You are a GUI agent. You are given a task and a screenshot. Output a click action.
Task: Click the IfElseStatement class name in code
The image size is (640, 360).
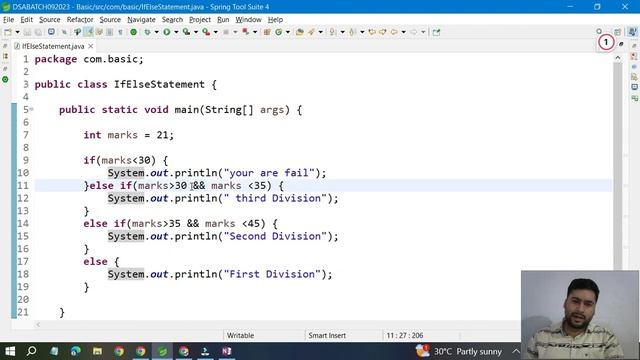[x=159, y=84]
